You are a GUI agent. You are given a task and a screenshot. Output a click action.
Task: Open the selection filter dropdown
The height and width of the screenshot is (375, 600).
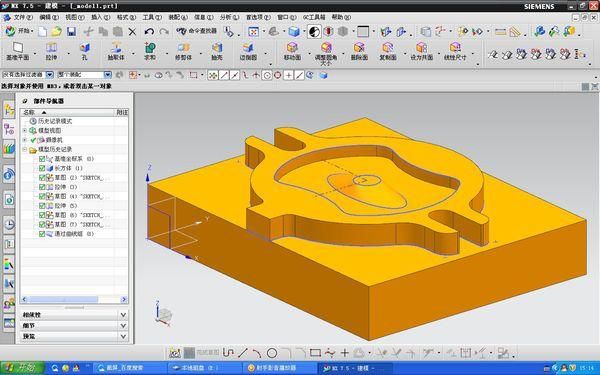49,75
